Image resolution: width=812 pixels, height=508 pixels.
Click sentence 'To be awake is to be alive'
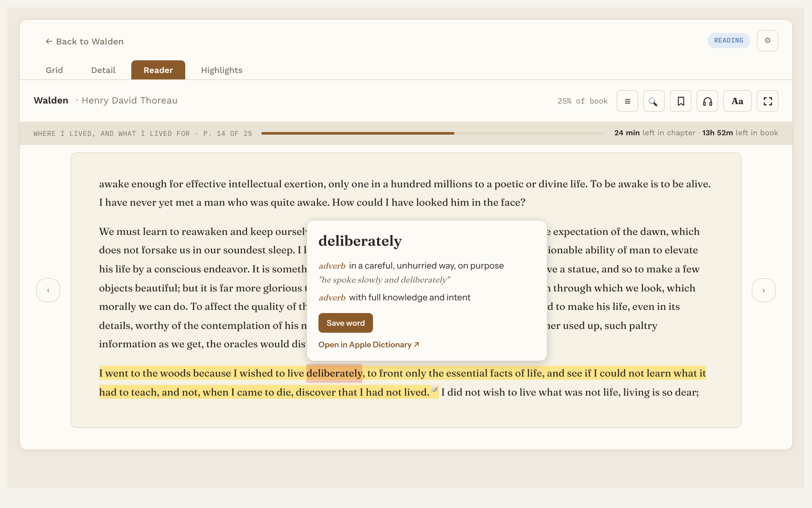650,184
